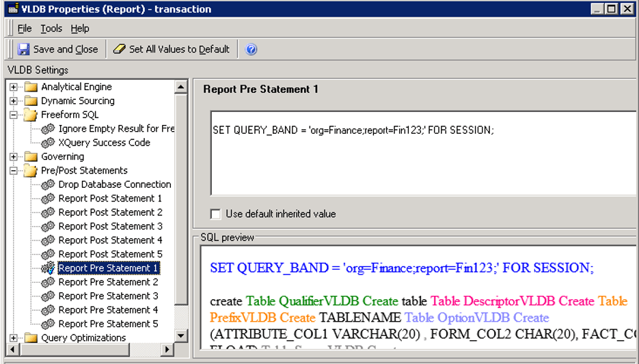Select Report Post Statement 3 in the tree
639x364 pixels.
click(x=111, y=226)
